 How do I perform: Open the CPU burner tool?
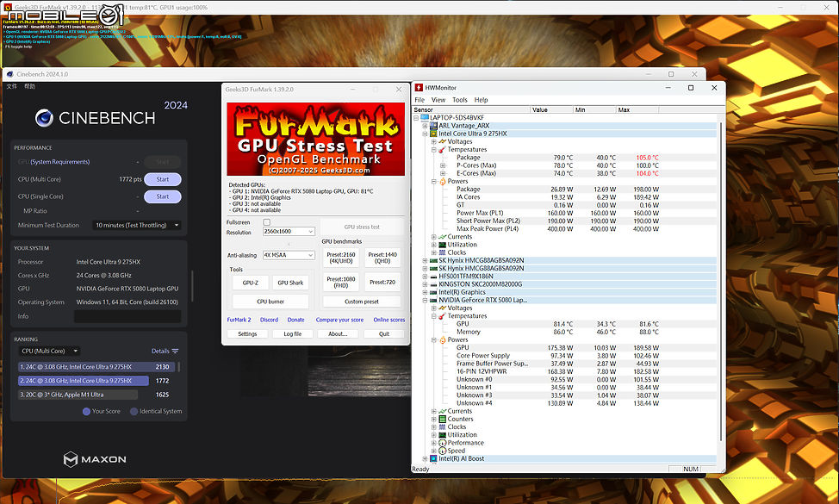click(x=270, y=302)
